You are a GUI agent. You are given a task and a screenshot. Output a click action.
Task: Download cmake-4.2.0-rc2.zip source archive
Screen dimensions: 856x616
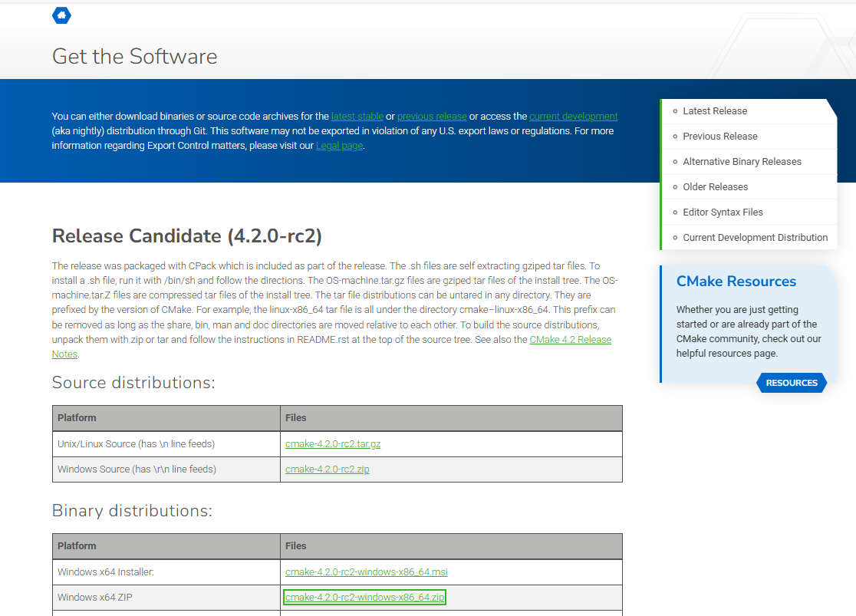[x=327, y=469]
